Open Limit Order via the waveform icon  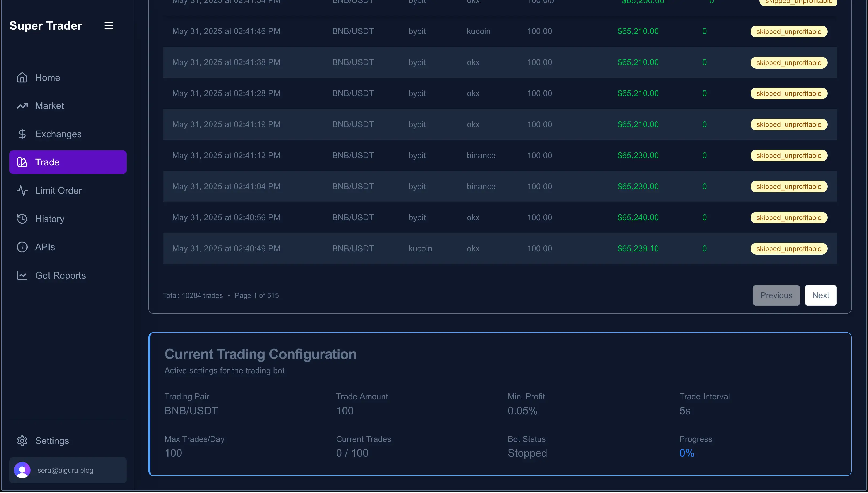coord(22,190)
